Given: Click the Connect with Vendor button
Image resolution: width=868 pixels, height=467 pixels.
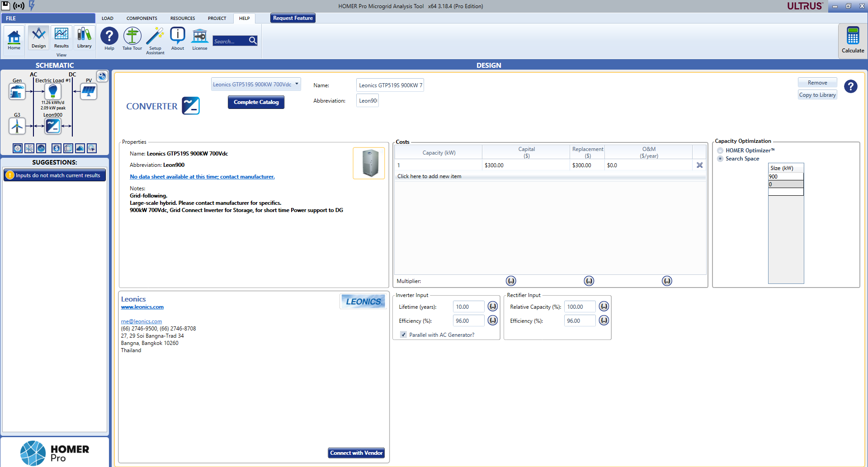Looking at the screenshot, I should [356, 453].
